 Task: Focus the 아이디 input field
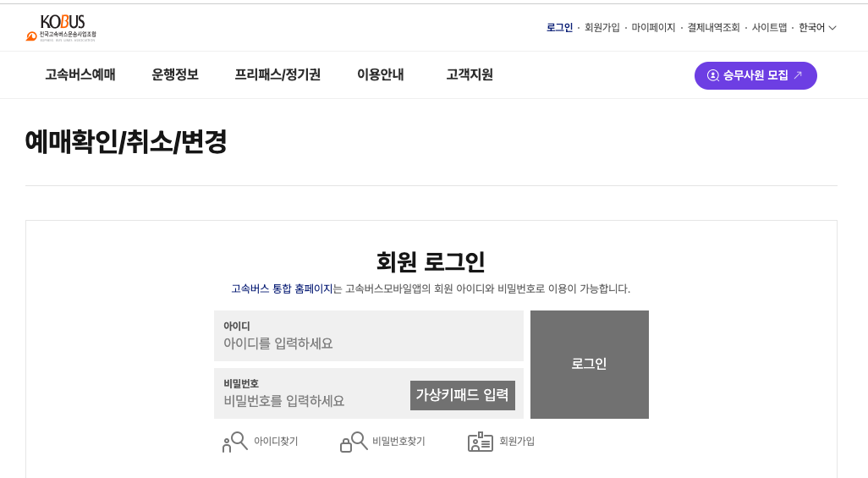pyautogui.click(x=369, y=336)
